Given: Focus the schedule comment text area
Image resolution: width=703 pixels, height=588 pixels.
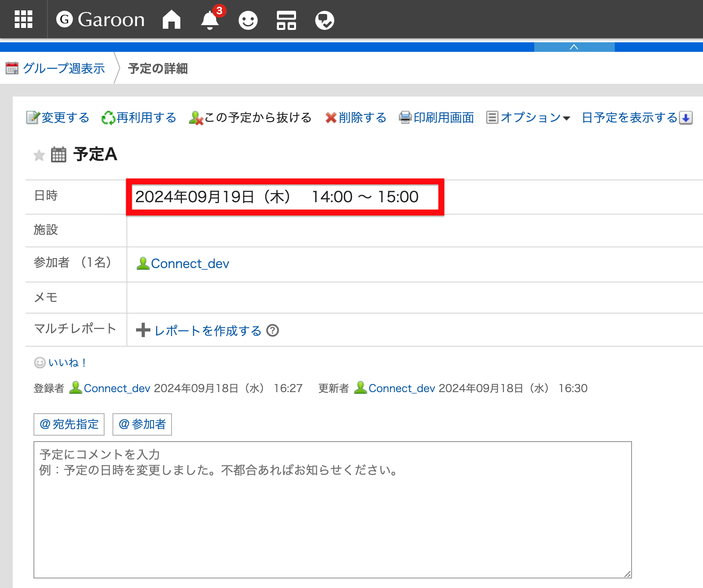Looking at the screenshot, I should click(333, 510).
